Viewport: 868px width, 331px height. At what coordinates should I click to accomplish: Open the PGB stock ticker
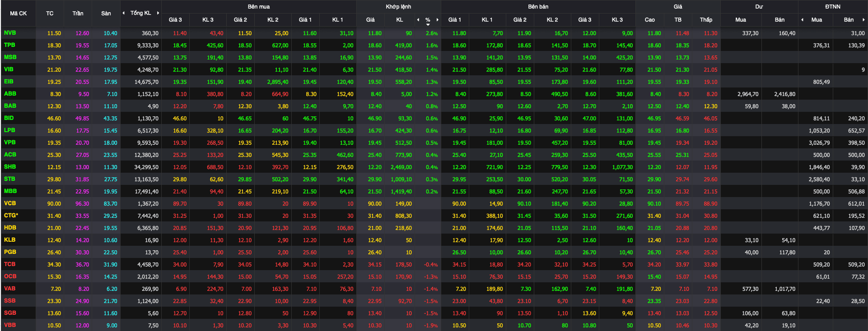(x=10, y=252)
